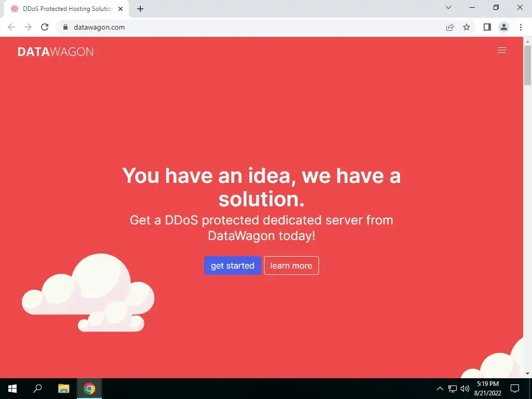
Task: Click the scrollbar down arrow
Action: [x=527, y=374]
